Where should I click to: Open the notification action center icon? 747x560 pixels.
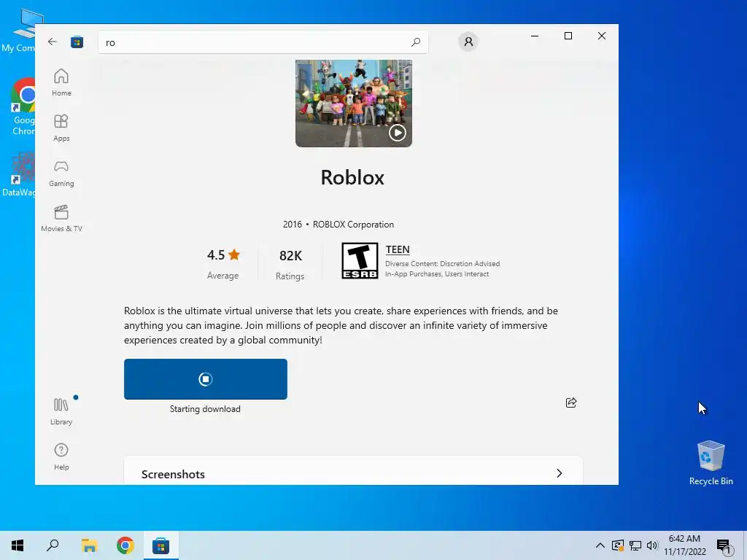pyautogui.click(x=724, y=545)
